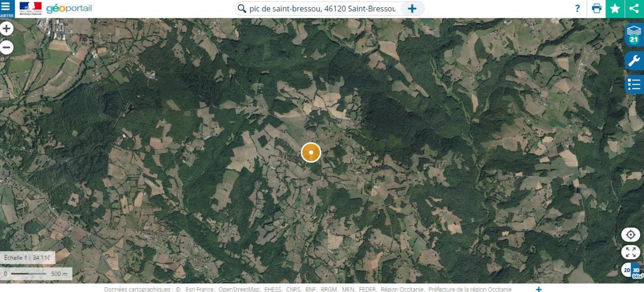Viewport: 644px width, 292px height.
Task: Select the orange location marker
Action: 311,152
